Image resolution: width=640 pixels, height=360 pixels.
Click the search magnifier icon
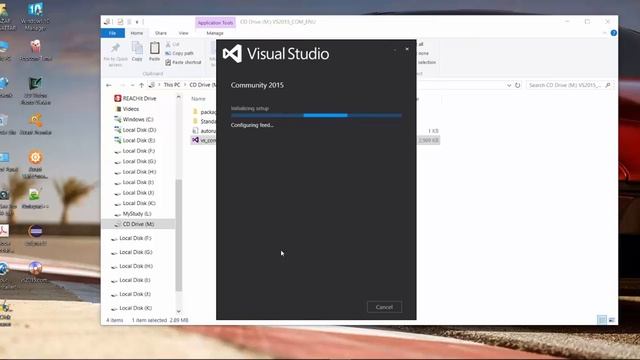pos(608,85)
